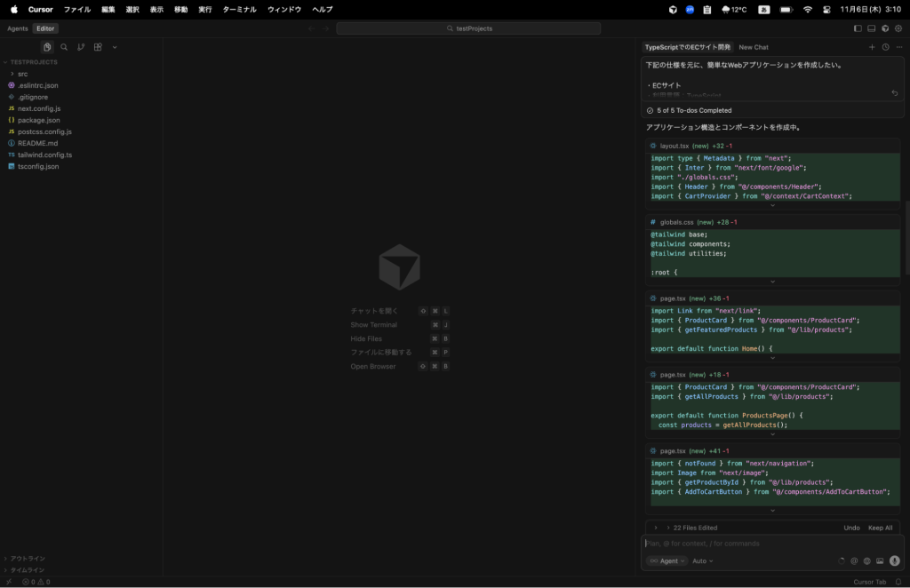Open the Agent mode dropdown
The image size is (910, 588).
(667, 560)
